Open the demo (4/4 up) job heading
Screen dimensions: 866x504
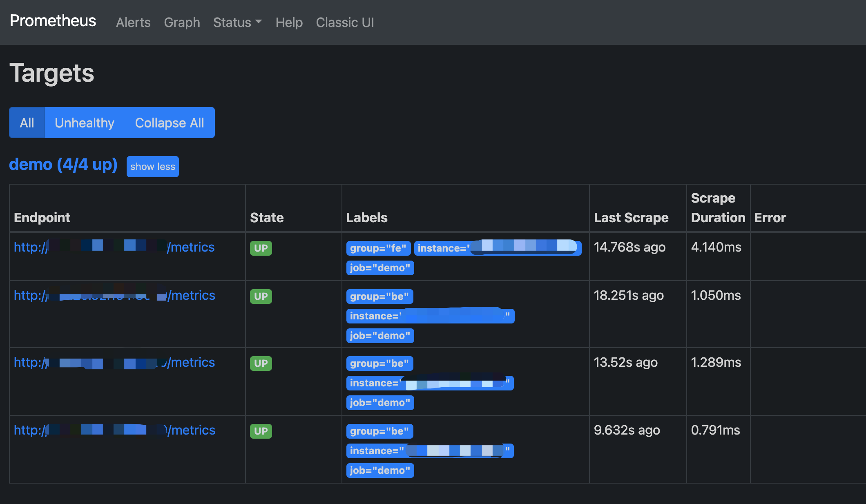point(63,165)
